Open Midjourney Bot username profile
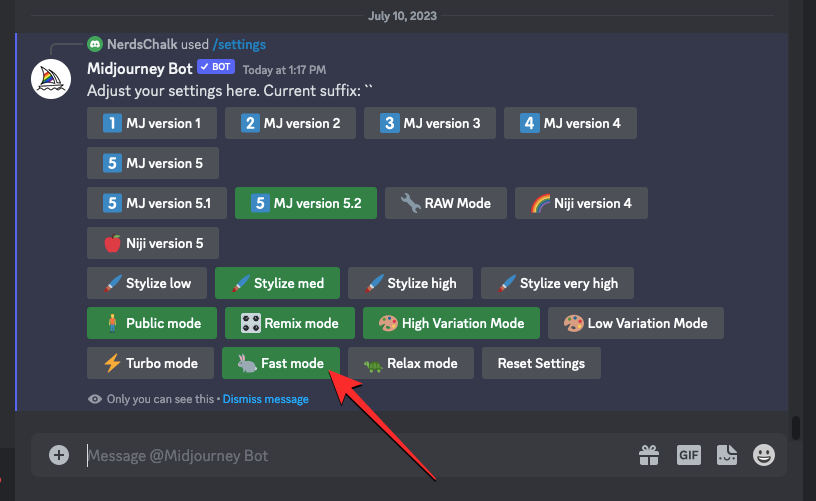This screenshot has width=816, height=501. pos(139,68)
